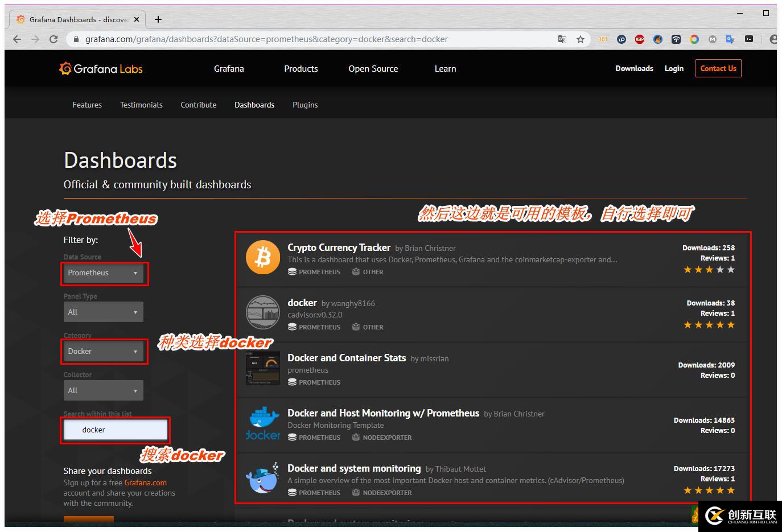Go to the Testimonials sub-navigation tab

141,105
